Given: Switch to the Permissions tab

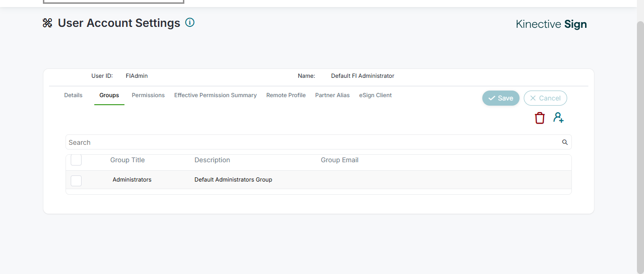Looking at the screenshot, I should coord(148,95).
